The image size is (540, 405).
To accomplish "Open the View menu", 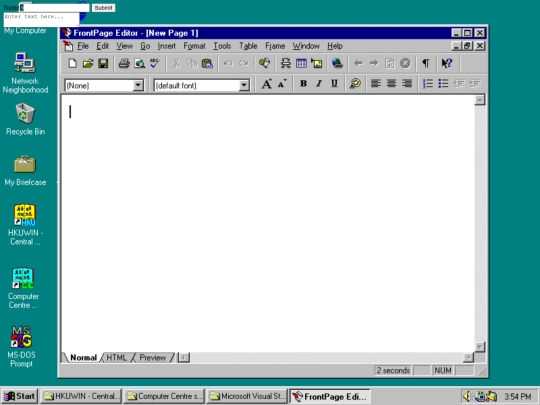I will (x=124, y=46).
